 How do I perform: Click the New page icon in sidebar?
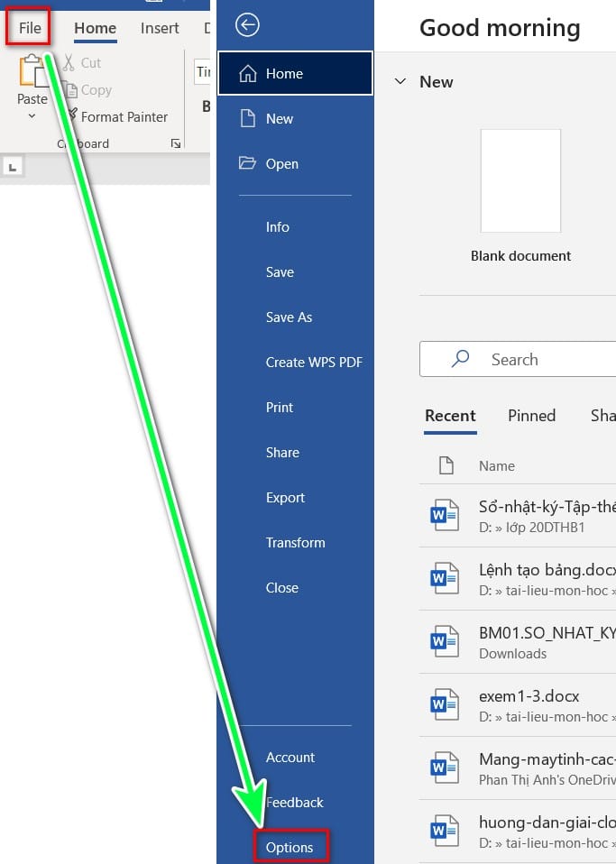click(248, 118)
